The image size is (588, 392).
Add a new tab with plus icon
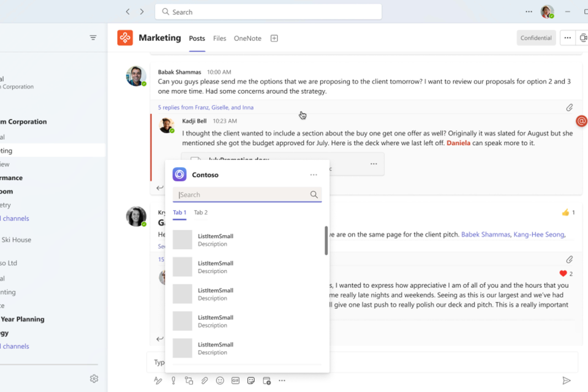coord(274,38)
